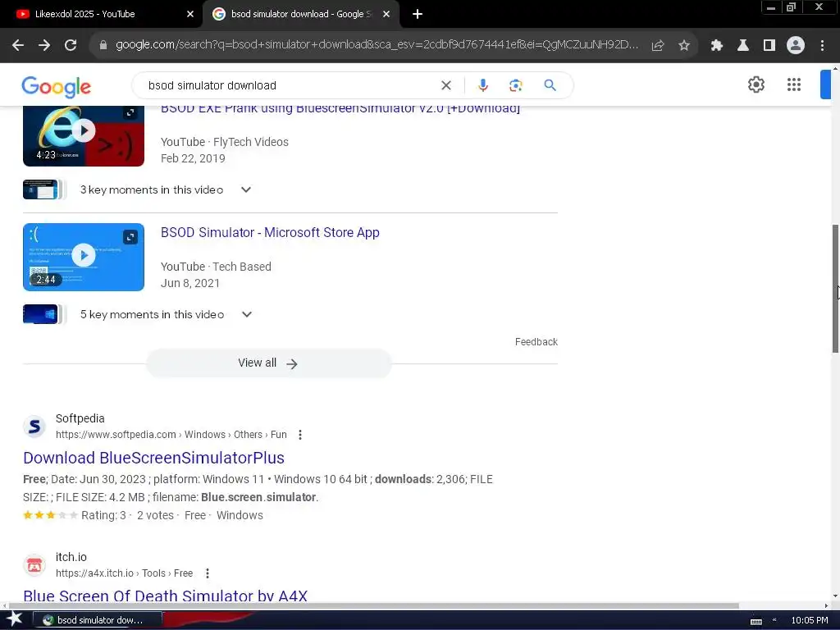Click the site lock icon in address bar

point(103,46)
